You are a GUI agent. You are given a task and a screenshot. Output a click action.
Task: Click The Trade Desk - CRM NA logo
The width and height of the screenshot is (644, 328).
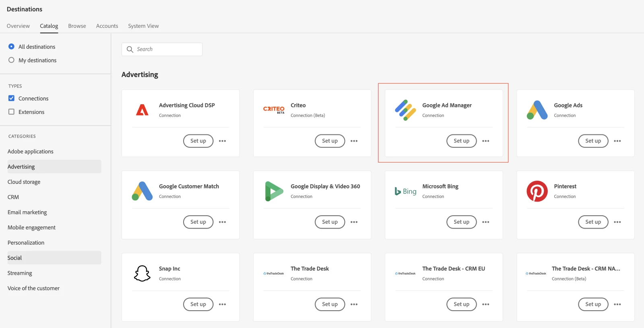pyautogui.click(x=536, y=273)
